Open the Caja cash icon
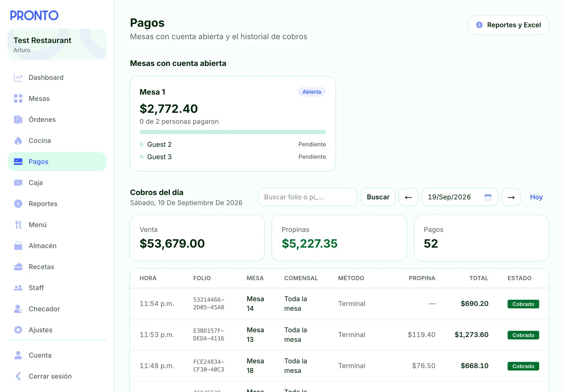564x392 pixels. [18, 183]
